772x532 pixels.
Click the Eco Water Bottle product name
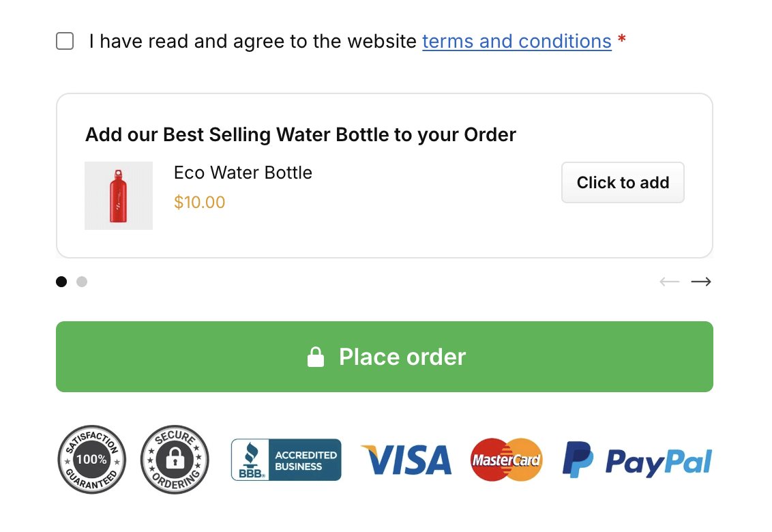243,173
